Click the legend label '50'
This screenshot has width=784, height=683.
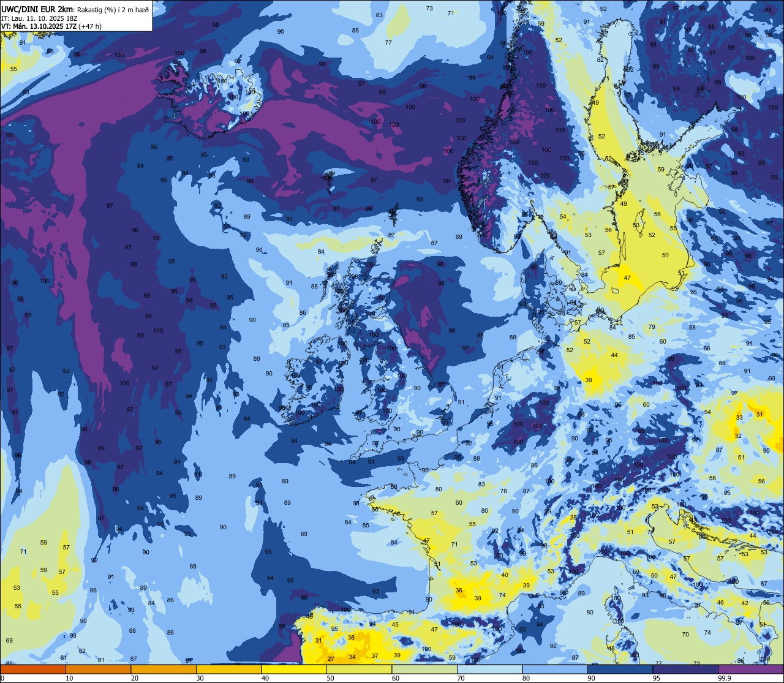(330, 678)
